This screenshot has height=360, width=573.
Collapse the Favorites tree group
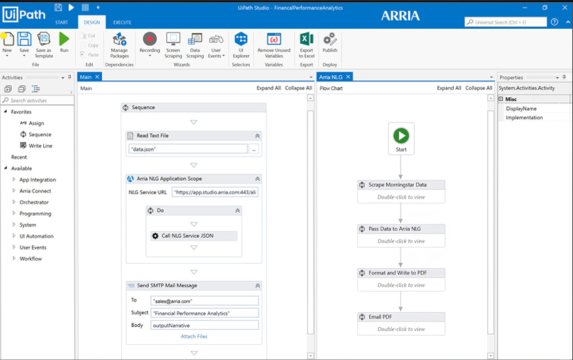(x=5, y=111)
